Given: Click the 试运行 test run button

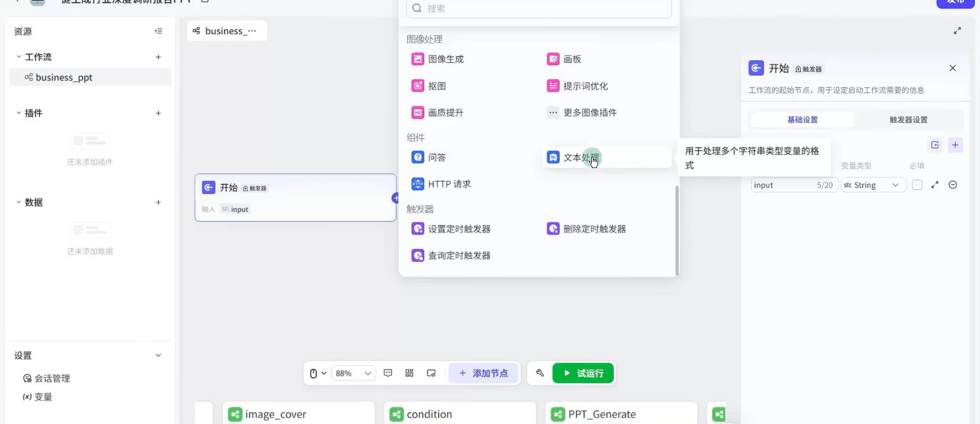Looking at the screenshot, I should click(583, 373).
